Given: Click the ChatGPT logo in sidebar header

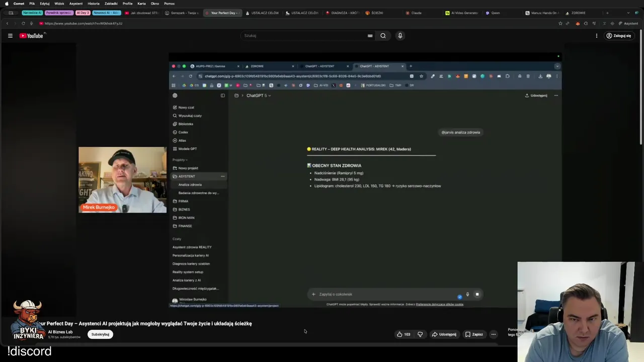Looking at the screenshot, I should [x=175, y=95].
